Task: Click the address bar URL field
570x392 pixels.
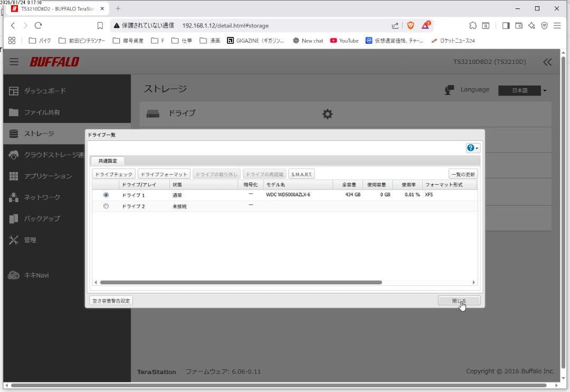Action: 225,26
